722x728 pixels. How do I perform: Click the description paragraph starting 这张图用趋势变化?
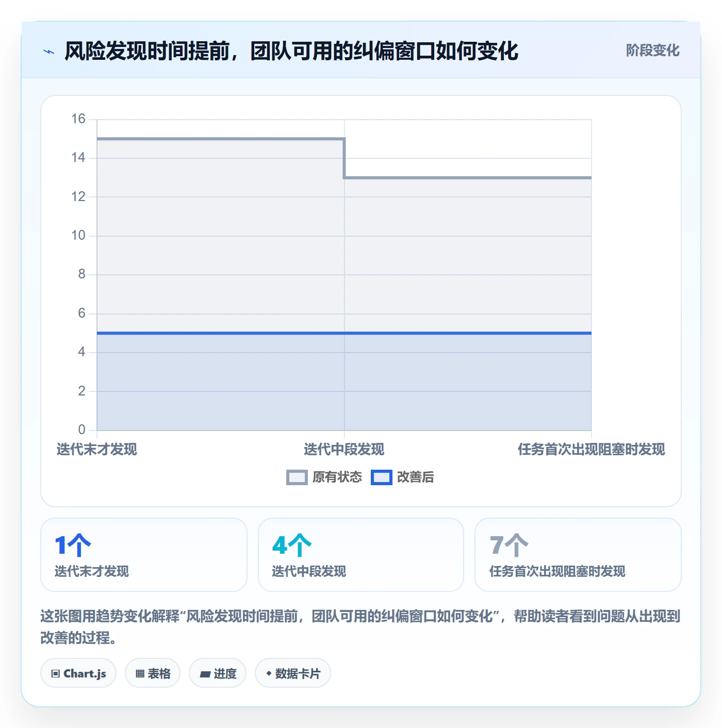pos(360,627)
